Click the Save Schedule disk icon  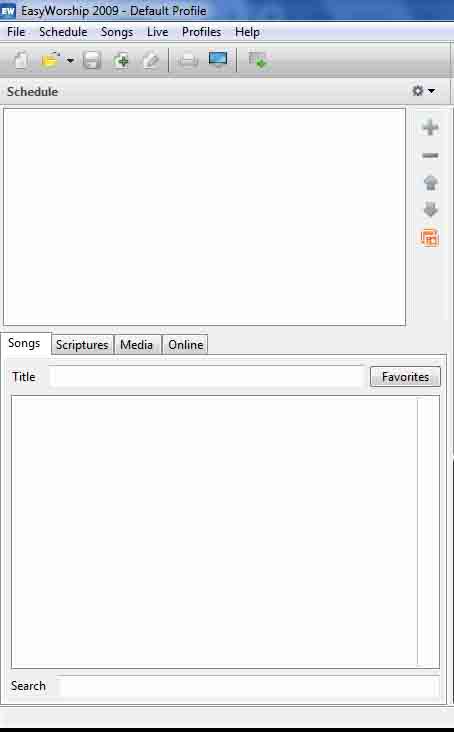click(92, 61)
